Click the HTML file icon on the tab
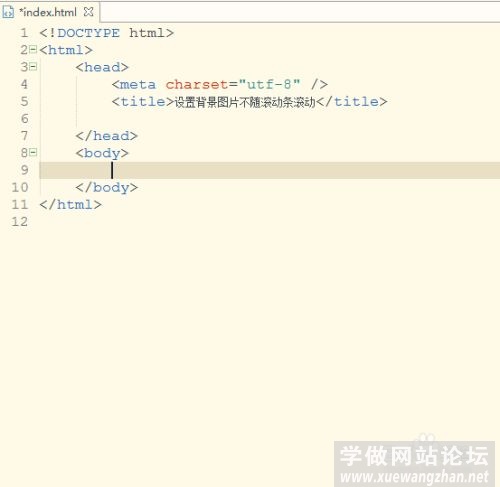 (8, 12)
